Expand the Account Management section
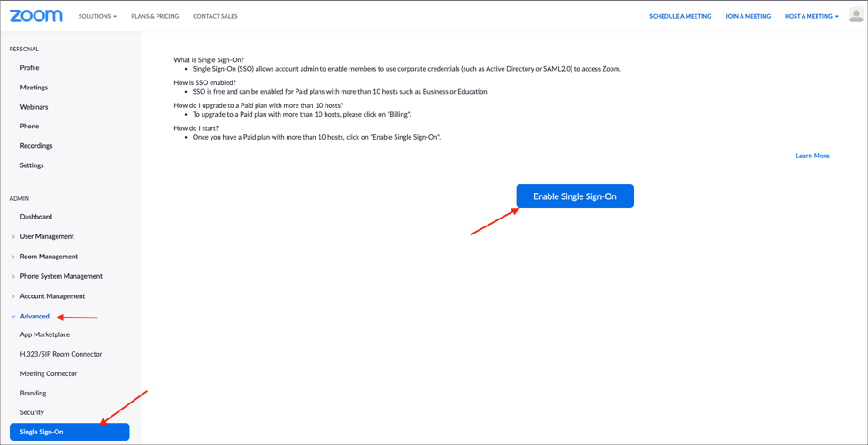This screenshot has width=868, height=445. pyautogui.click(x=52, y=296)
